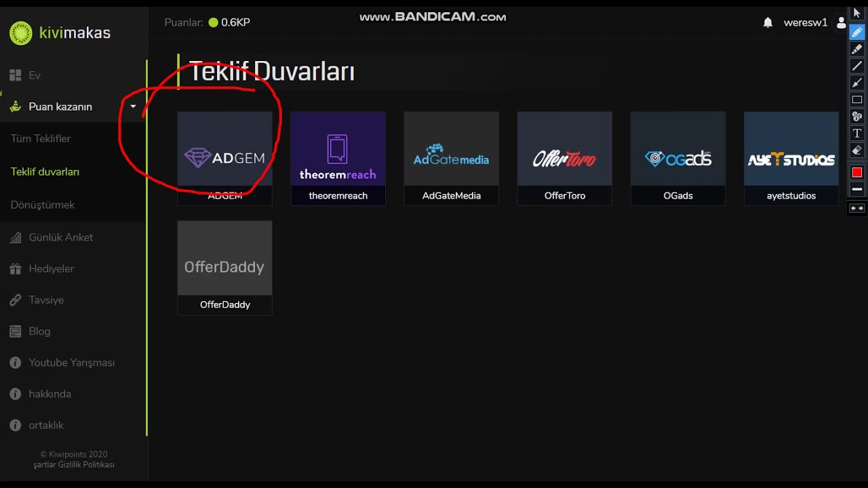Click the kivimakas logo icon
868x488 pixels.
21,33
